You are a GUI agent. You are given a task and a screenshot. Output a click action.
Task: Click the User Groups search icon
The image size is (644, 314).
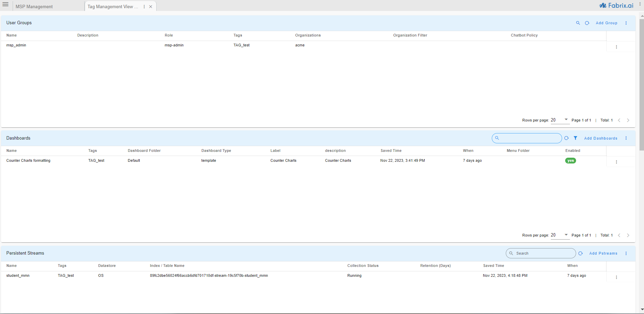[x=578, y=23]
